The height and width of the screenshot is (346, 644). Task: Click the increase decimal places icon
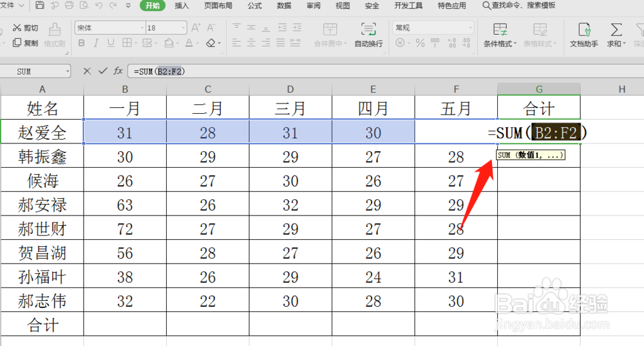tap(452, 42)
